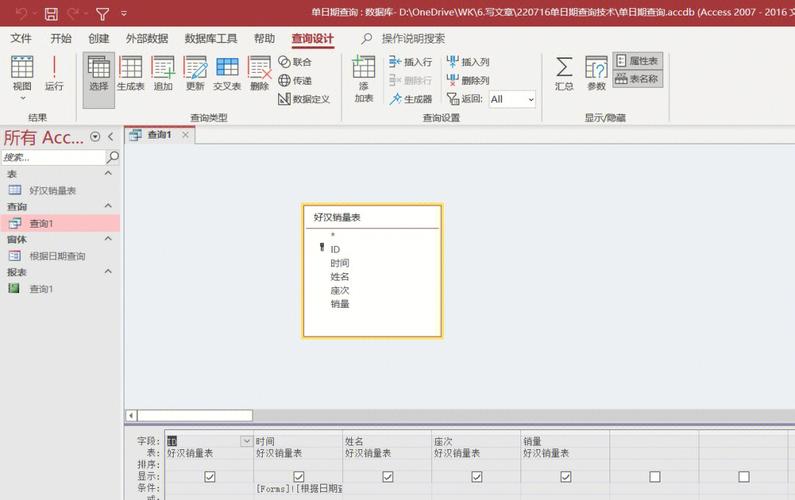
Task: Select the 查询1 document tab
Action: (x=159, y=135)
